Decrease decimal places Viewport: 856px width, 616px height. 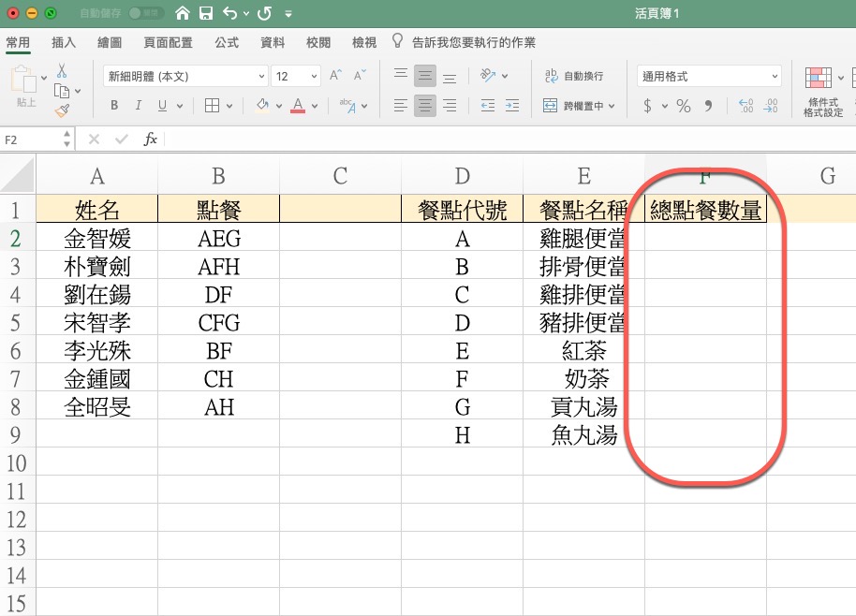tap(771, 105)
